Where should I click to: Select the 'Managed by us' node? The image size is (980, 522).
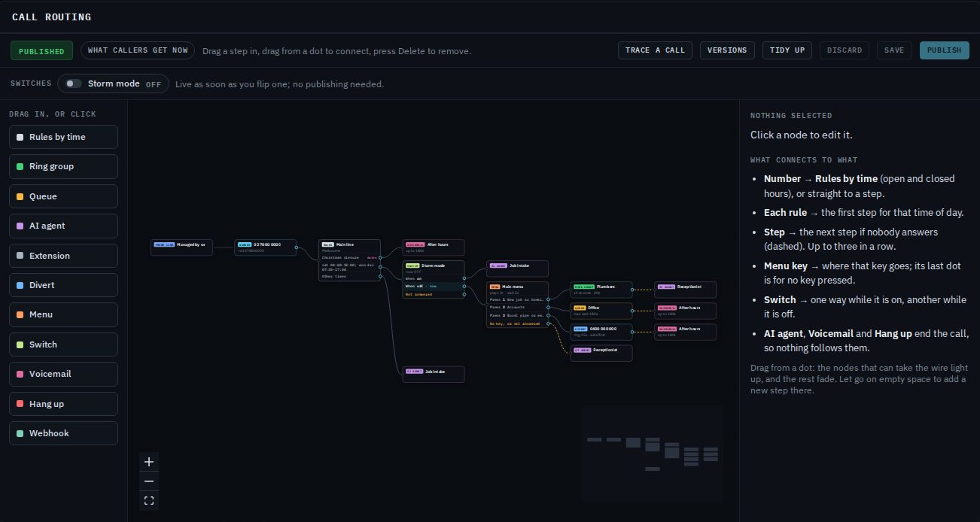[x=181, y=247]
